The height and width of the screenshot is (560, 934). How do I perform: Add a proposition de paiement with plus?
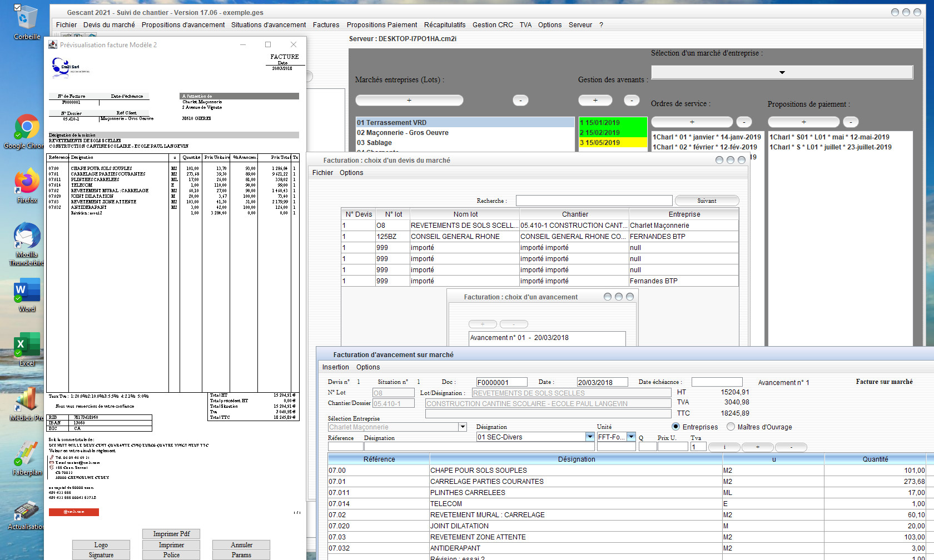pyautogui.click(x=803, y=122)
